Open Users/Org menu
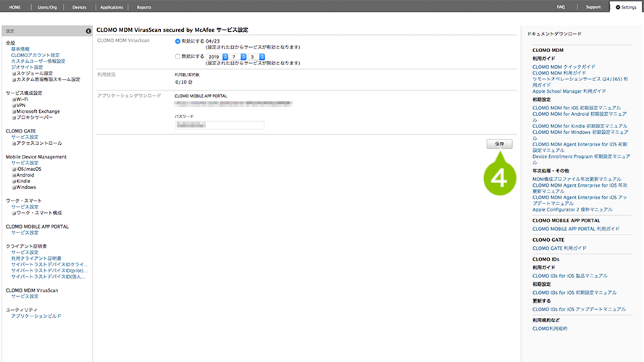Image resolution: width=644 pixels, height=362 pixels. (47, 7)
